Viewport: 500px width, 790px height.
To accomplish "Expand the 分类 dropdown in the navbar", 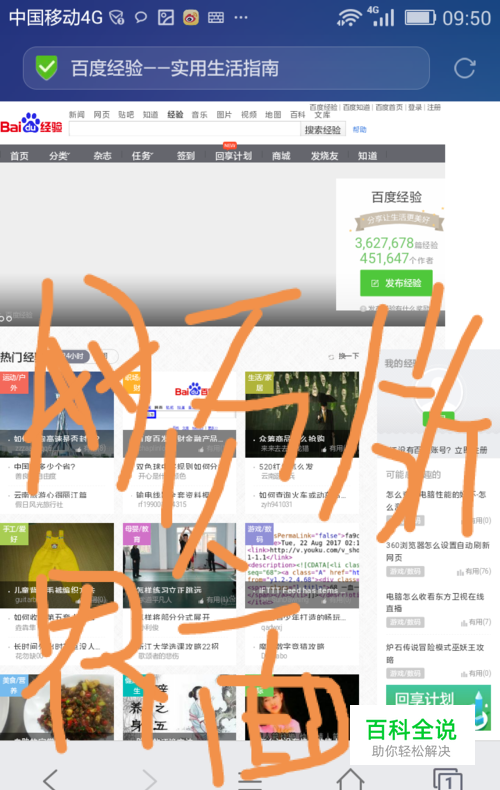I will point(59,156).
